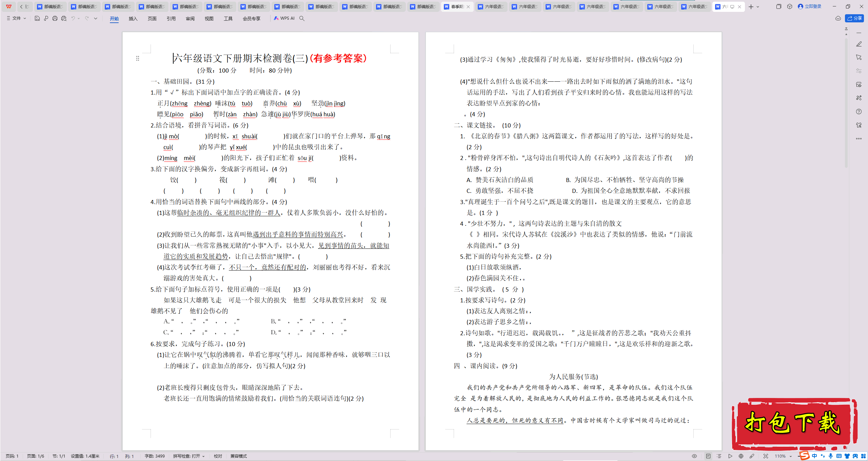Click the Undo arrow icon
This screenshot has height=461, width=868.
point(73,18)
